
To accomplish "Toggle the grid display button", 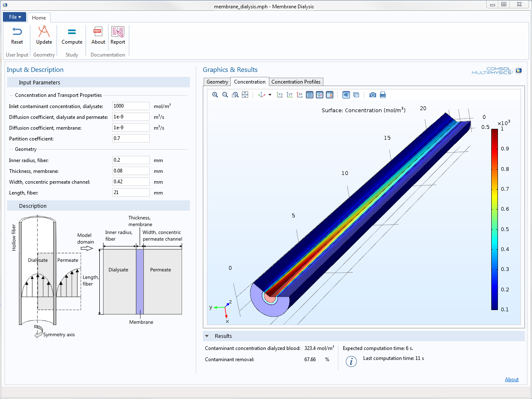I will [x=310, y=95].
